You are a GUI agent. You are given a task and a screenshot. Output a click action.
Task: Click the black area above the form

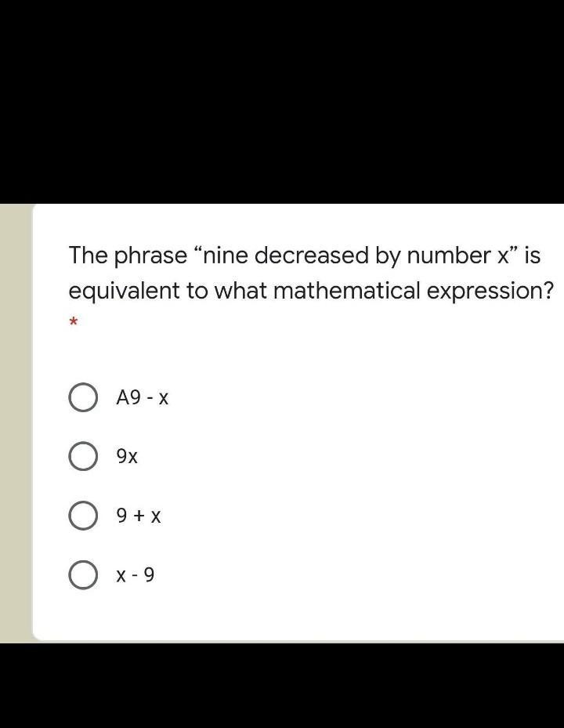click(x=282, y=102)
